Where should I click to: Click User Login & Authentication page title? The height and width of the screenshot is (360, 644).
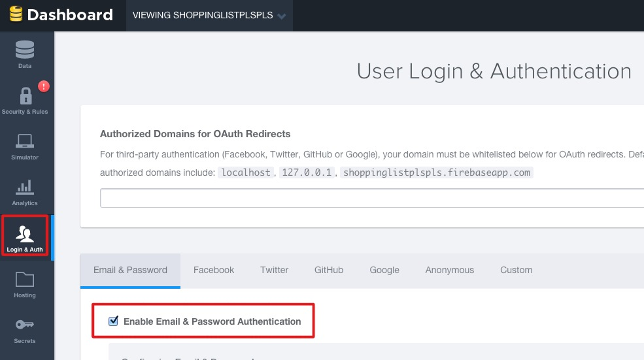(494, 71)
